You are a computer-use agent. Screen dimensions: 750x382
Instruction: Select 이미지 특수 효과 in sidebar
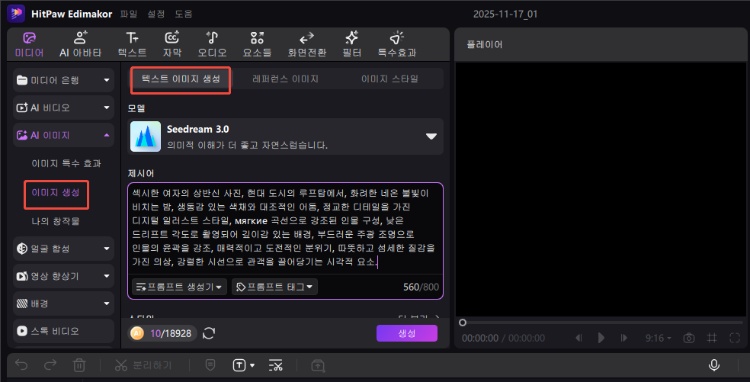(66, 164)
